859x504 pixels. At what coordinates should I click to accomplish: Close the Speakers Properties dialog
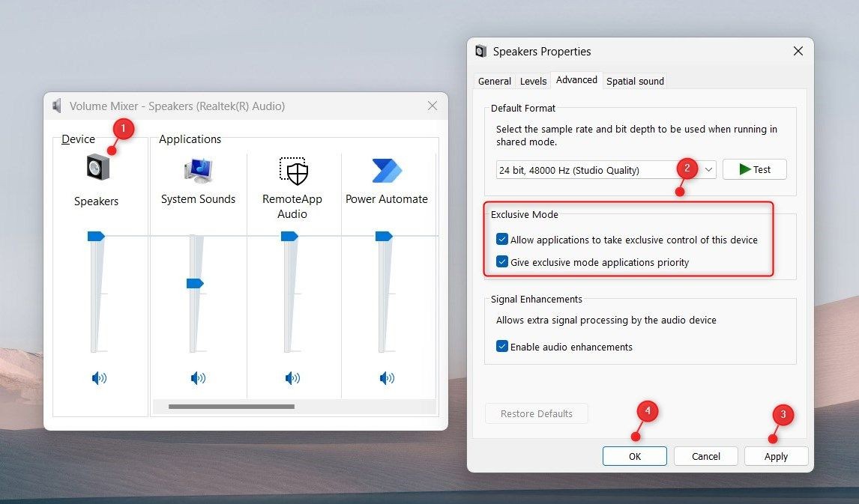(x=798, y=51)
